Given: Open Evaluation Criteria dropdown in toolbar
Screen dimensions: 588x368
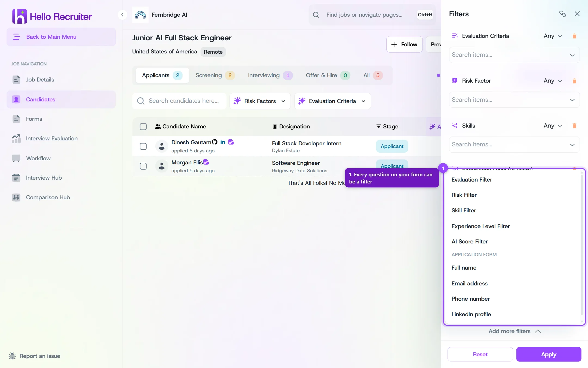Looking at the screenshot, I should pos(332,101).
